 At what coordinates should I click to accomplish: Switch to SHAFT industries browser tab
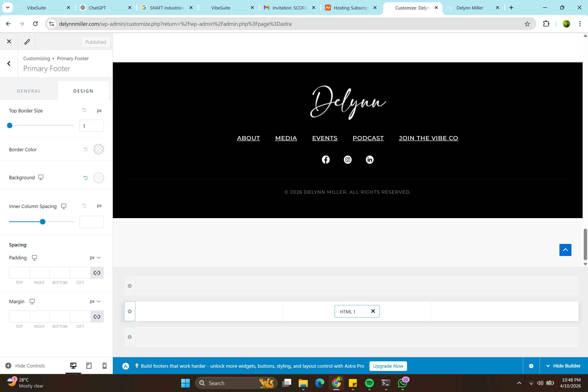point(167,8)
